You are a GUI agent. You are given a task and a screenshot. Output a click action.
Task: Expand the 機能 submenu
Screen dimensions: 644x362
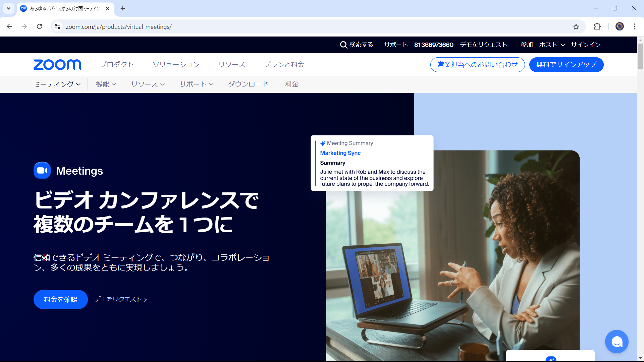point(106,84)
